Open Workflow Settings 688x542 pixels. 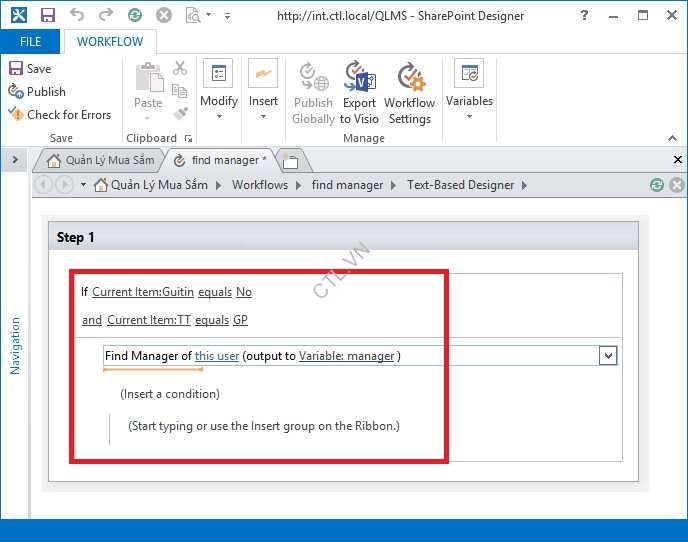point(409,92)
